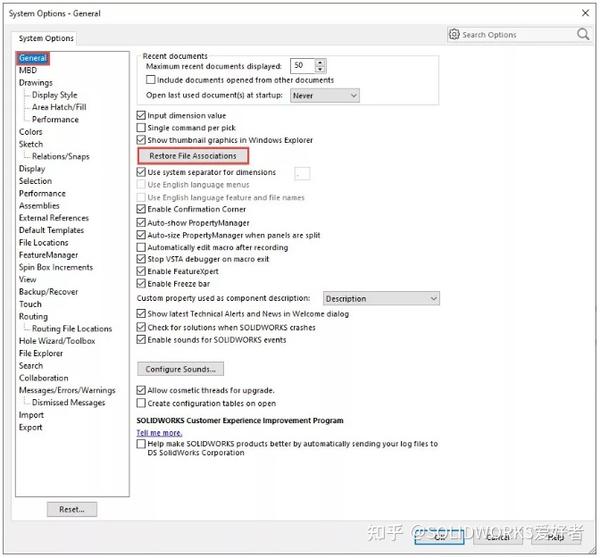Expand the Description custom property dropdown
The height and width of the screenshot is (558, 600).
381,299
